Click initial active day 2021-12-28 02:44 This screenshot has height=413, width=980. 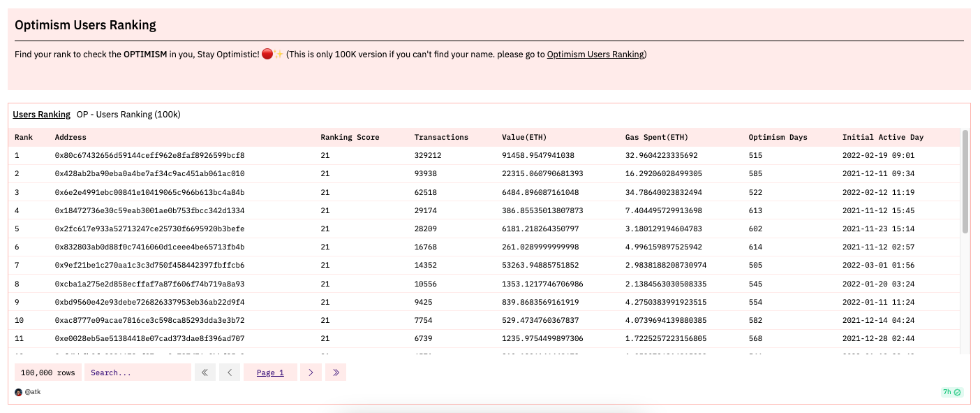tap(878, 338)
